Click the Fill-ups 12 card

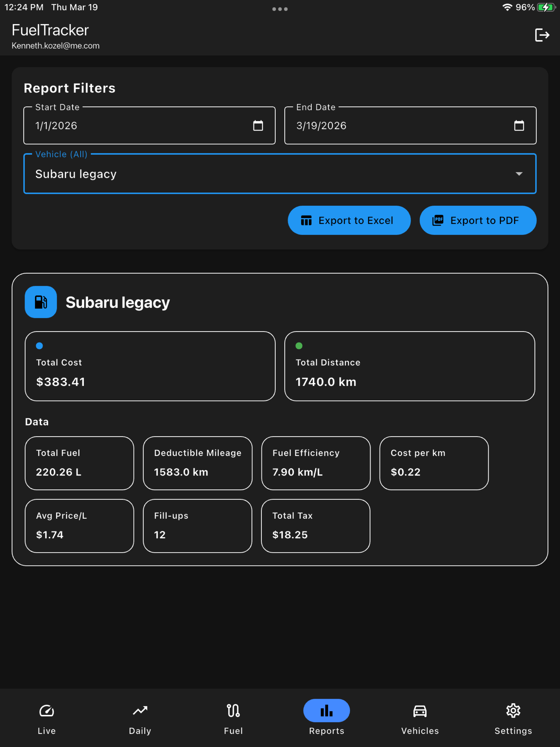198,526
